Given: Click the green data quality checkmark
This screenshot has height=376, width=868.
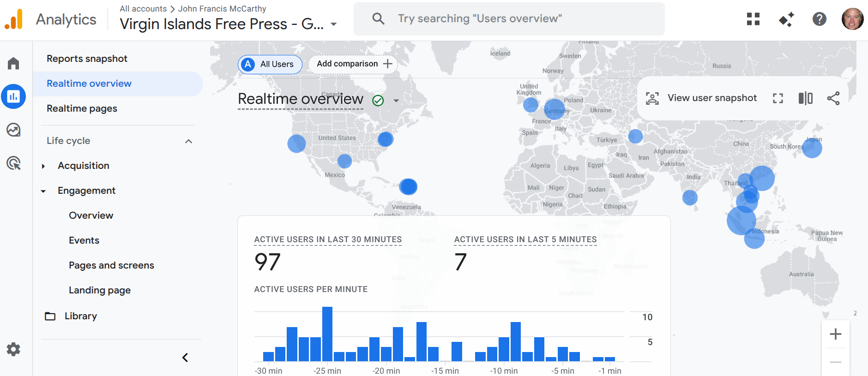Looking at the screenshot, I should tap(378, 100).
